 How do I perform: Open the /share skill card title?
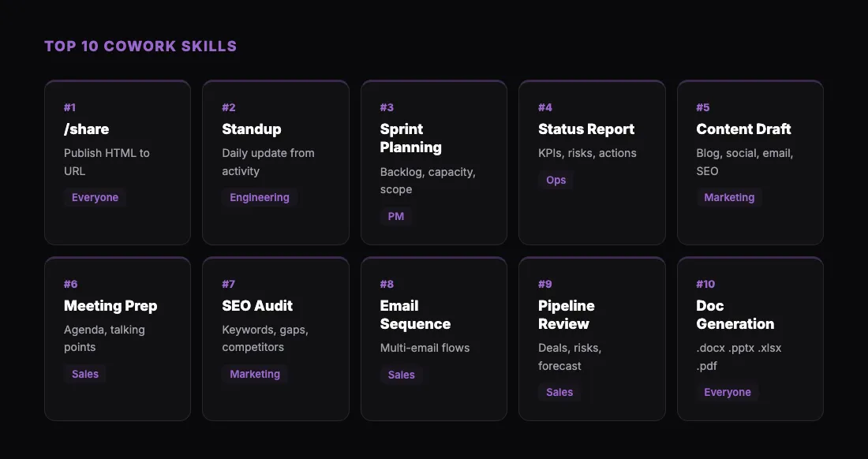coord(87,129)
